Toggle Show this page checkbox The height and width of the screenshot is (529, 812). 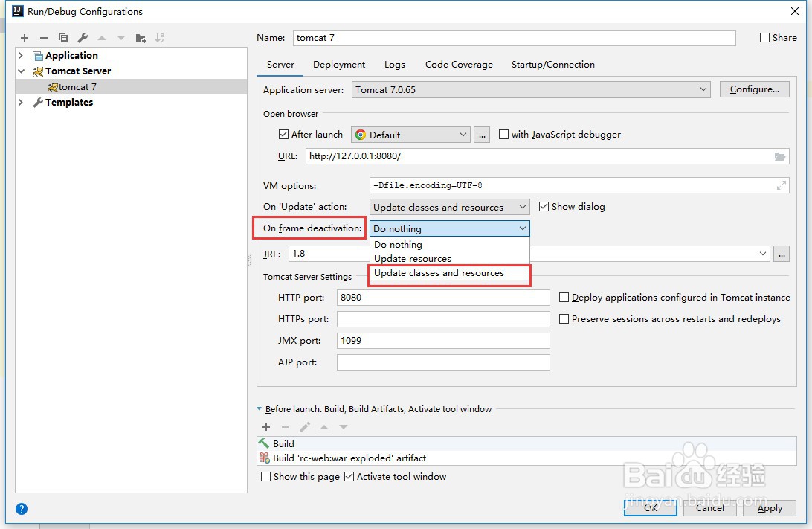[265, 477]
